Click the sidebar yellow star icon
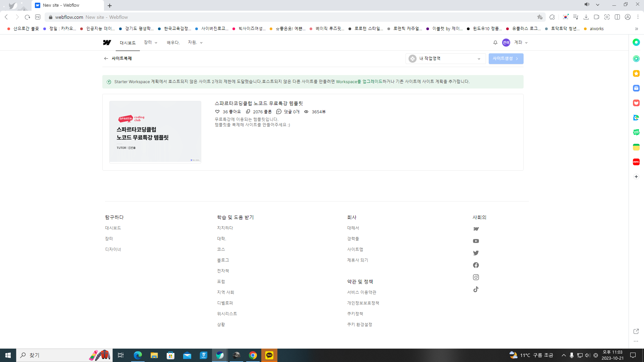Screen dimensions: 644x362 636,73
